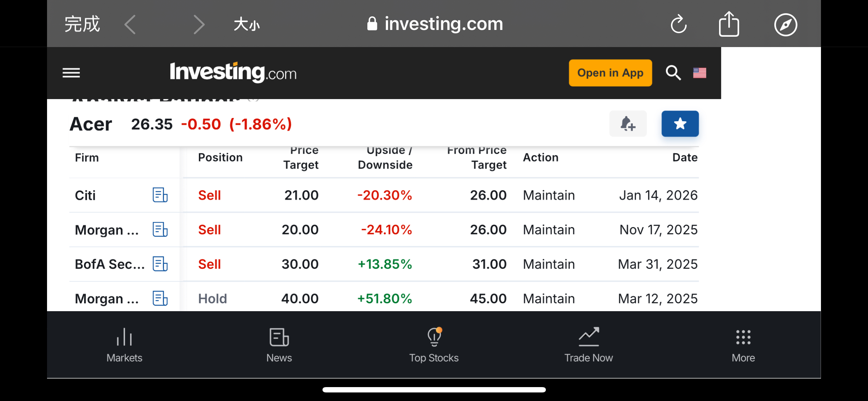Viewport: 868px width, 401px height.
Task: Click the US flag edition icon
Action: tap(699, 73)
